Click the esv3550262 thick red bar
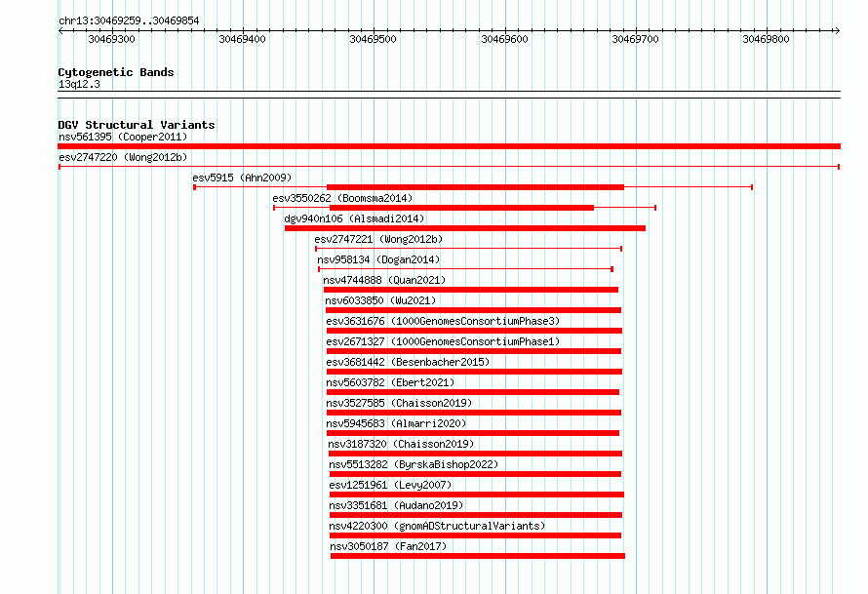868x594 pixels. tap(461, 208)
